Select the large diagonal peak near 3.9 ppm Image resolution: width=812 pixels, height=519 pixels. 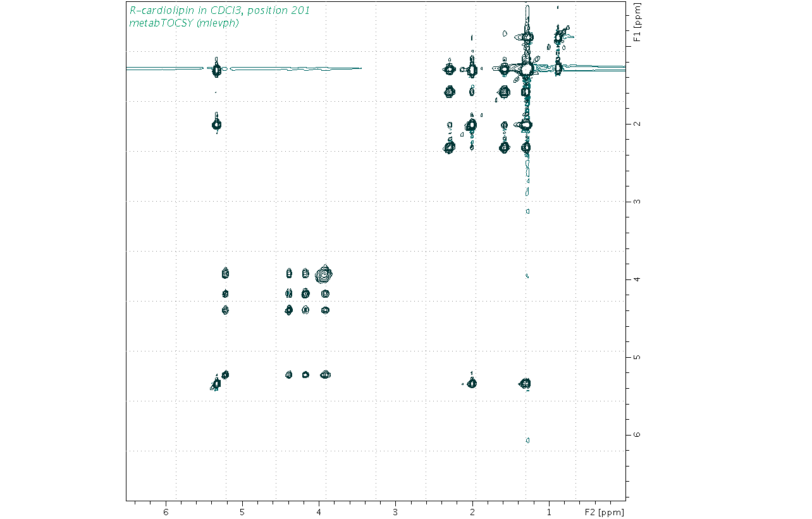pos(324,274)
